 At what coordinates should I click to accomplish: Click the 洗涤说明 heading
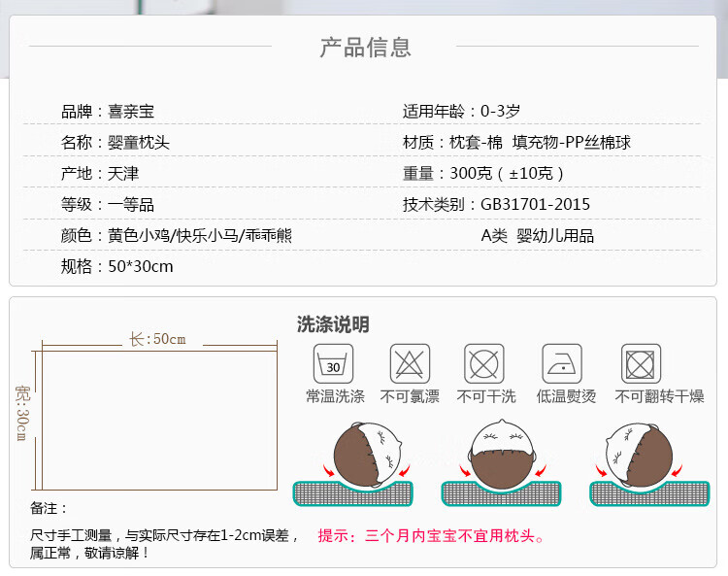coord(333,324)
